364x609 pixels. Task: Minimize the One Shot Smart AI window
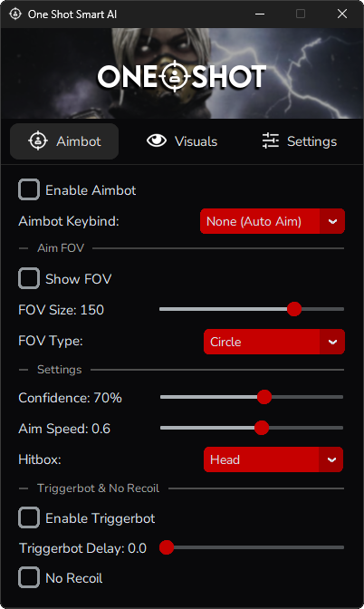pyautogui.click(x=260, y=14)
